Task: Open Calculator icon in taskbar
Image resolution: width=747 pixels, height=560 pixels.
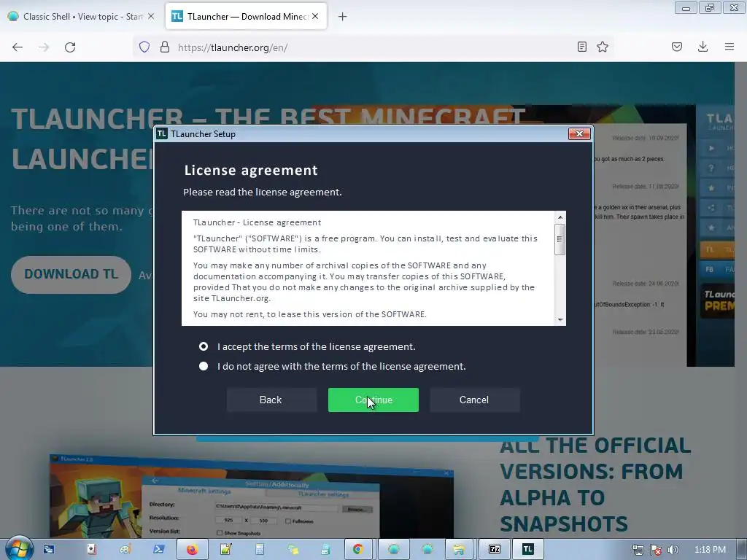Action: click(x=260, y=550)
